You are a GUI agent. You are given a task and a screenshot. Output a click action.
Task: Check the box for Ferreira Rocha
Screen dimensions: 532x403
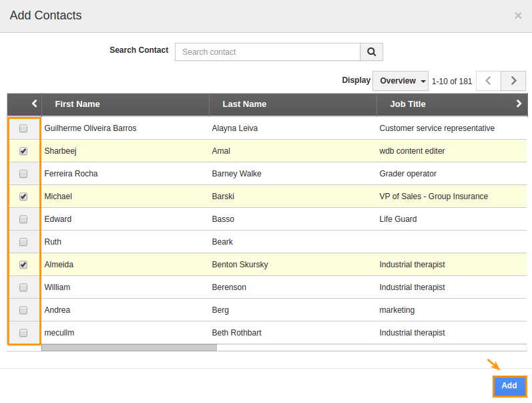pos(23,174)
